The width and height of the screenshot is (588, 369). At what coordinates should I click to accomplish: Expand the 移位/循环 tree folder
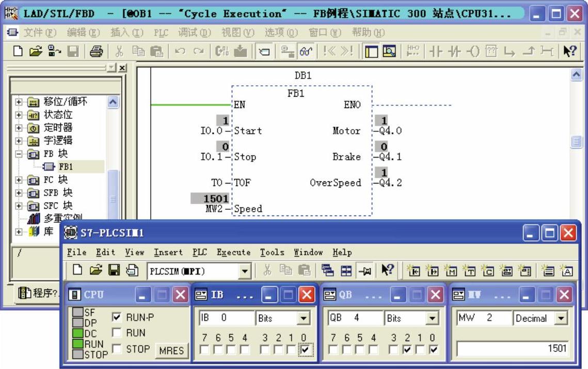tap(19, 102)
